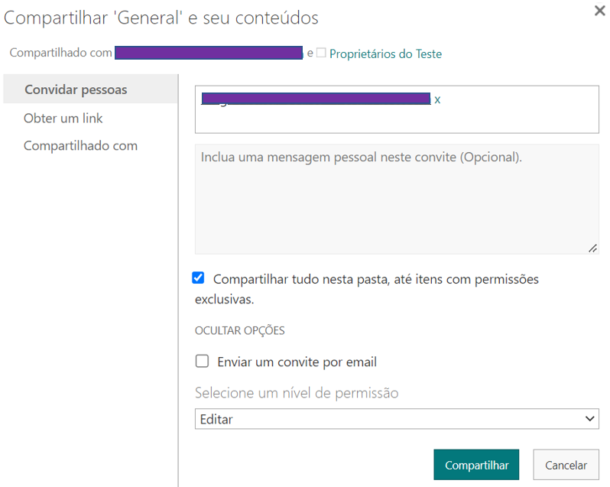Image resolution: width=610 pixels, height=487 pixels.
Task: Open the 'Obter um link' tab
Action: pos(63,118)
